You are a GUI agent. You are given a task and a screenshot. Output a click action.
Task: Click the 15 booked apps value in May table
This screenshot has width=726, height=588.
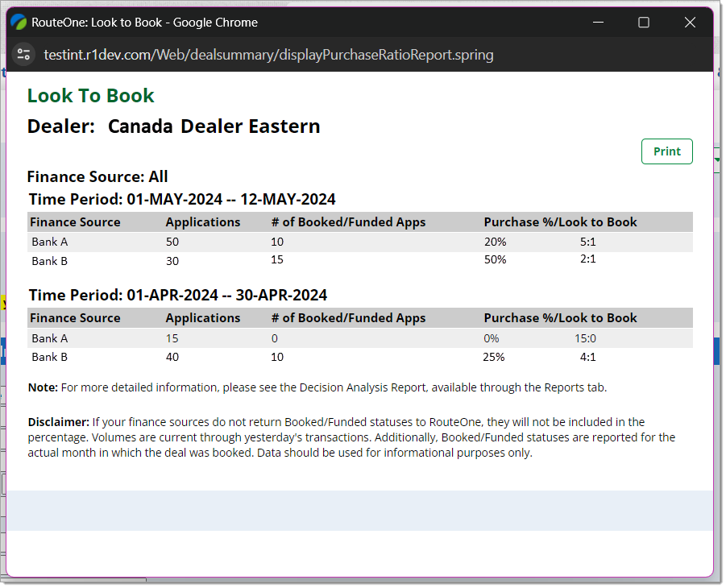click(x=277, y=259)
